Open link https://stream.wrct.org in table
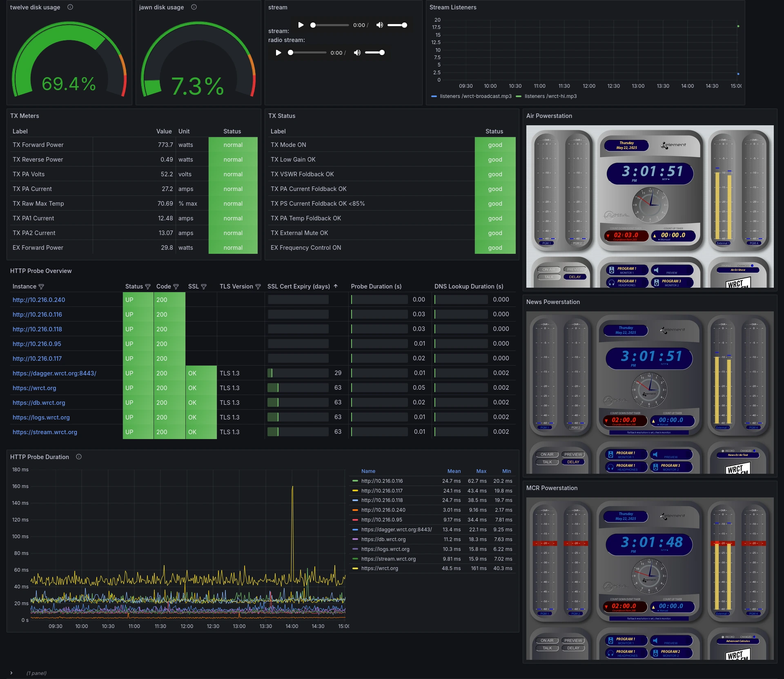Image resolution: width=784 pixels, height=679 pixels. pyautogui.click(x=45, y=432)
